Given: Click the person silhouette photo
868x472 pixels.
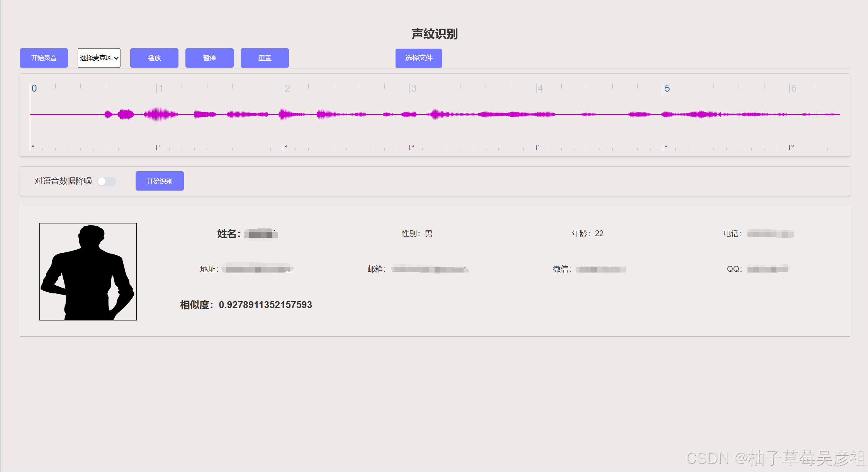Looking at the screenshot, I should (88, 272).
